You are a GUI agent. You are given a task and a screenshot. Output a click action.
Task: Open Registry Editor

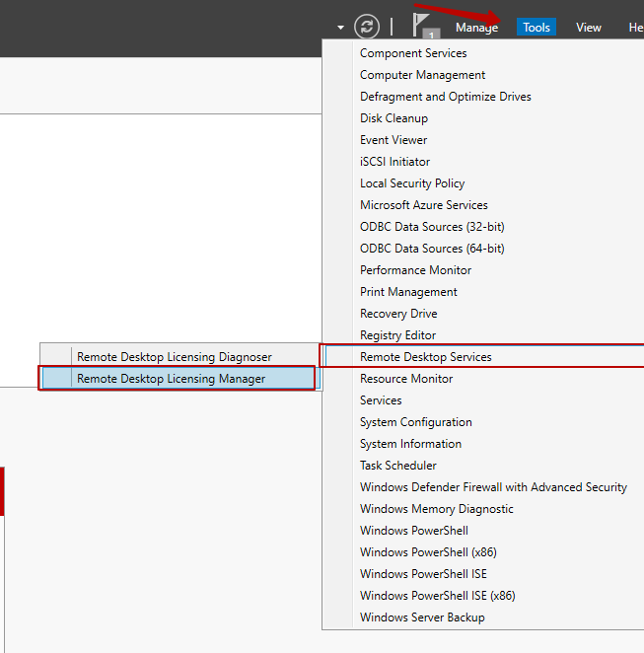[x=397, y=335]
